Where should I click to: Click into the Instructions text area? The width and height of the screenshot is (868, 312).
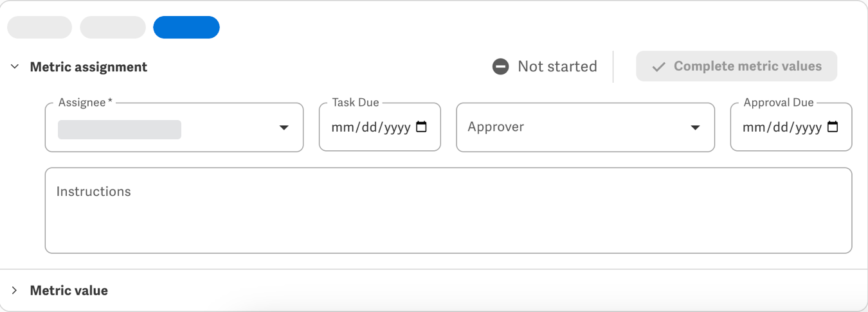pyautogui.click(x=448, y=211)
